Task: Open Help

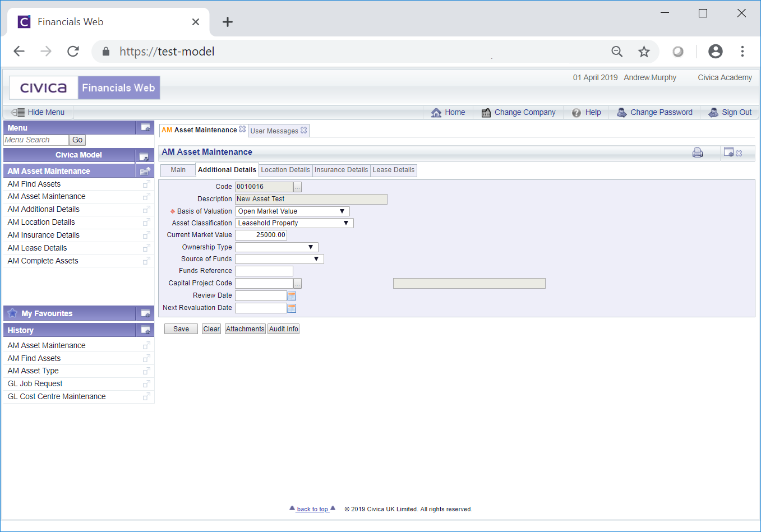Action: (x=586, y=112)
